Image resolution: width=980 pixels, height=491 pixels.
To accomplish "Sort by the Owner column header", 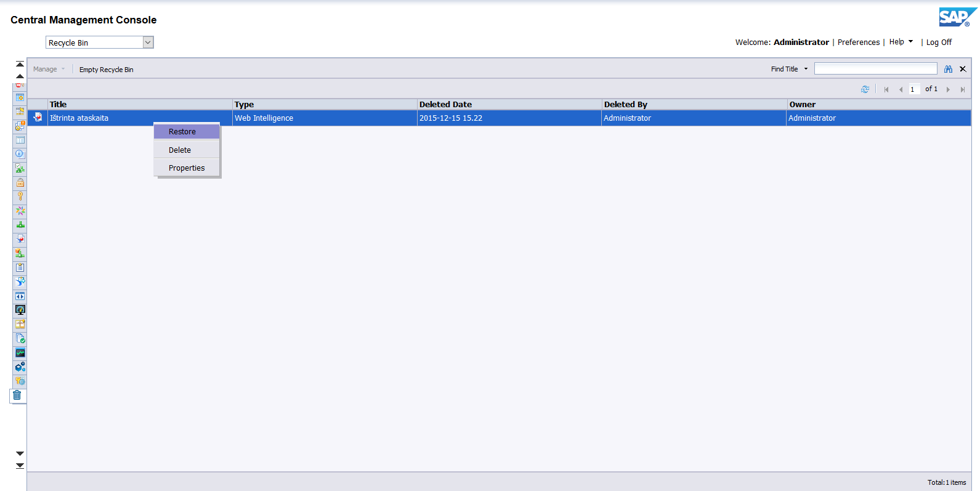I will [879, 104].
